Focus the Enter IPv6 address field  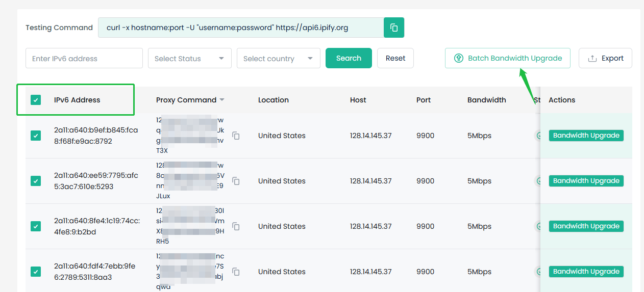[84, 58]
